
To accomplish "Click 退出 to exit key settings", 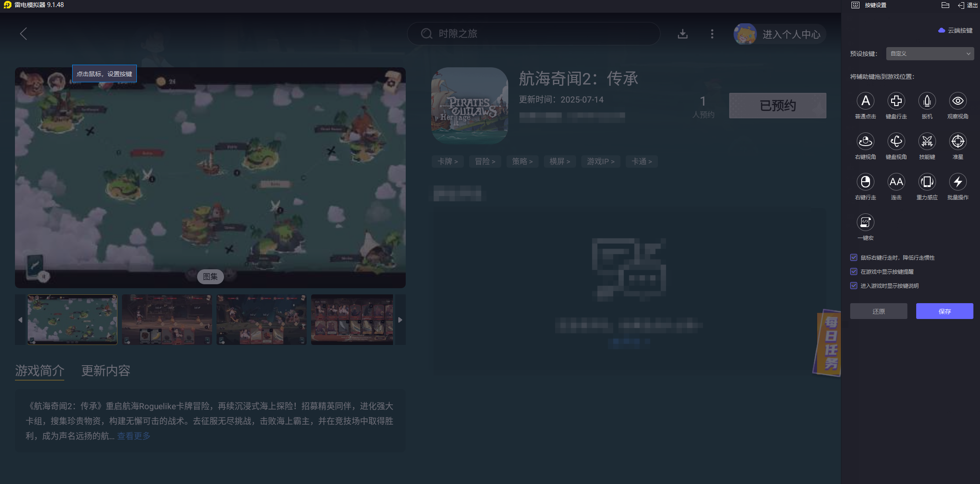I will pos(968,5).
